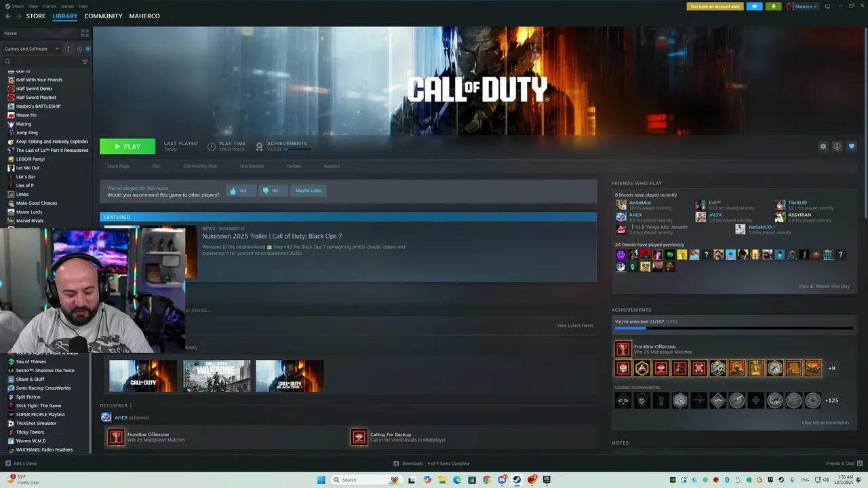
Task: Open the MAHERCO profile tab
Action: click(x=144, y=16)
